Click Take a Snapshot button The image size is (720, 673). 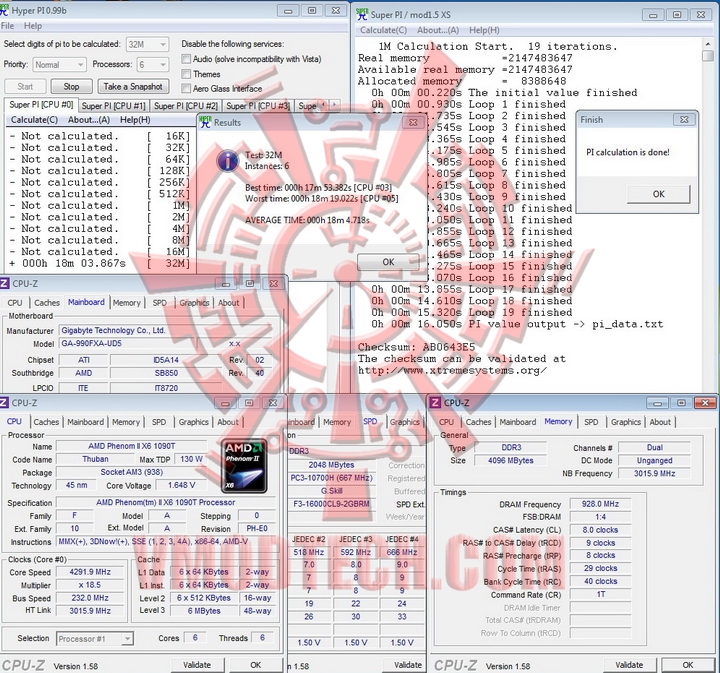pyautogui.click(x=133, y=86)
